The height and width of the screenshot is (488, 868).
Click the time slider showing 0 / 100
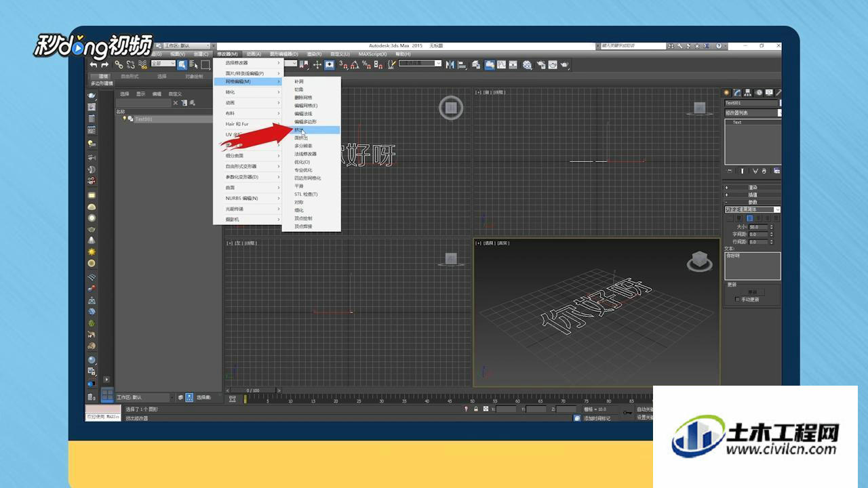253,390
